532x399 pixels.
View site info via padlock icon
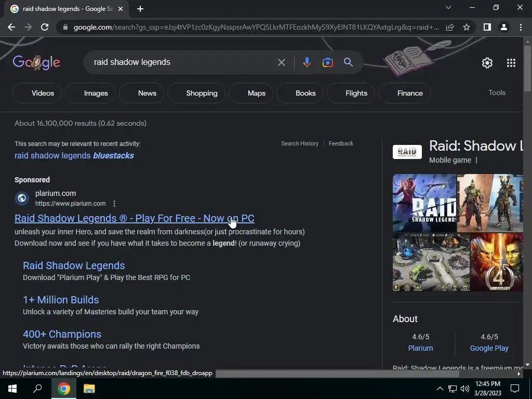pos(65,27)
